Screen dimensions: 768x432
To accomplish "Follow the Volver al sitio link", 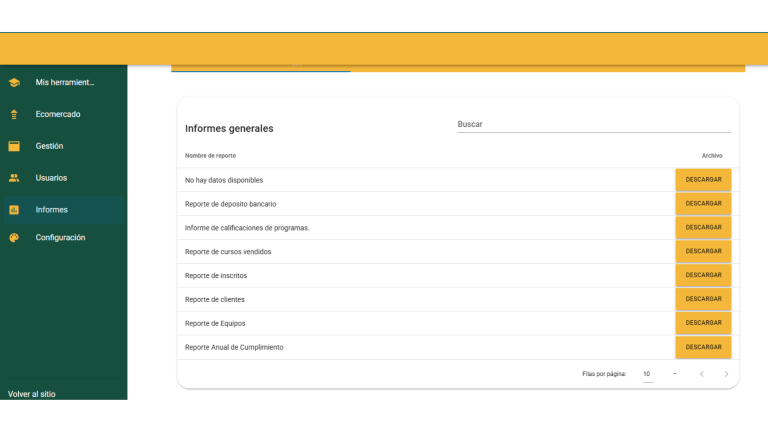I will point(32,394).
